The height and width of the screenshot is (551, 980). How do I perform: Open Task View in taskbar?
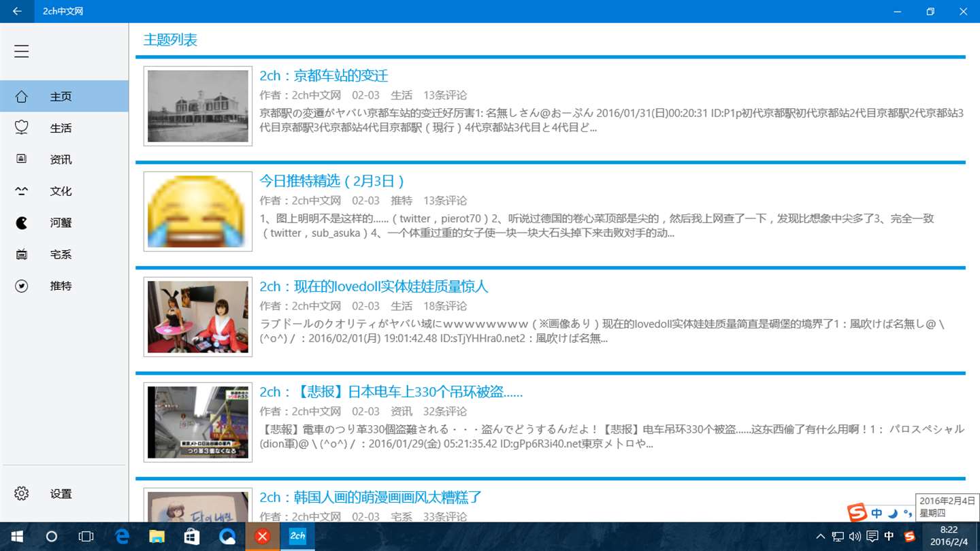tap(86, 537)
